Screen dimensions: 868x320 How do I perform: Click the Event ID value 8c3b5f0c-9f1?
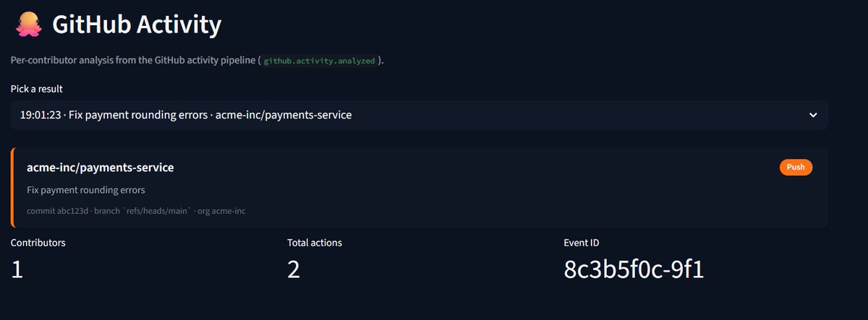tap(634, 269)
